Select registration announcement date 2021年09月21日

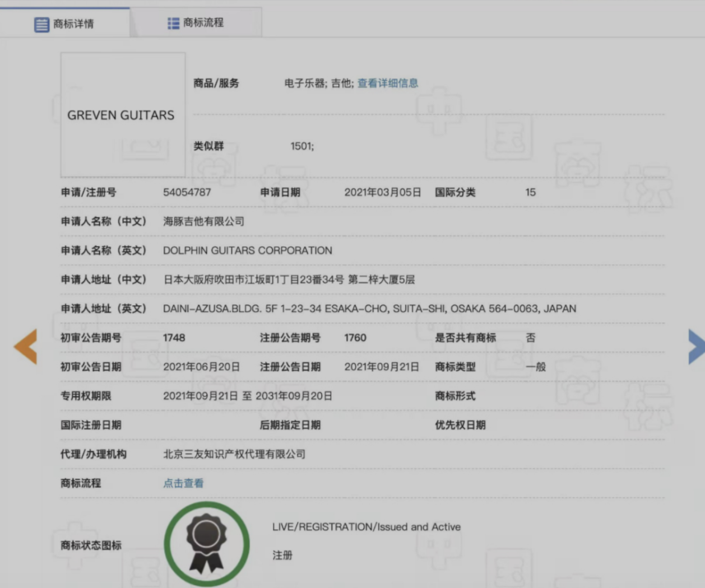[382, 367]
